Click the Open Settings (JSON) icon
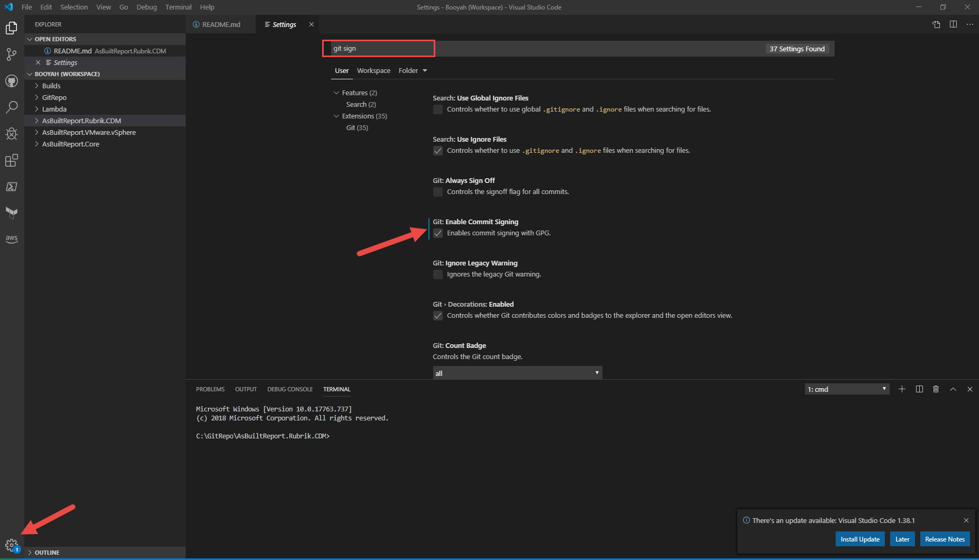This screenshot has height=560, width=979. [936, 24]
